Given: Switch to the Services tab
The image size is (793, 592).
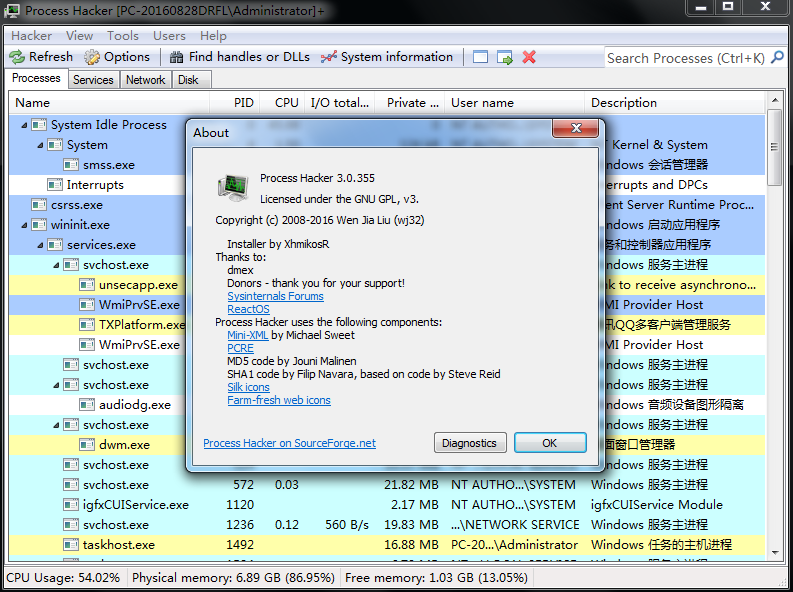Looking at the screenshot, I should pos(93,80).
